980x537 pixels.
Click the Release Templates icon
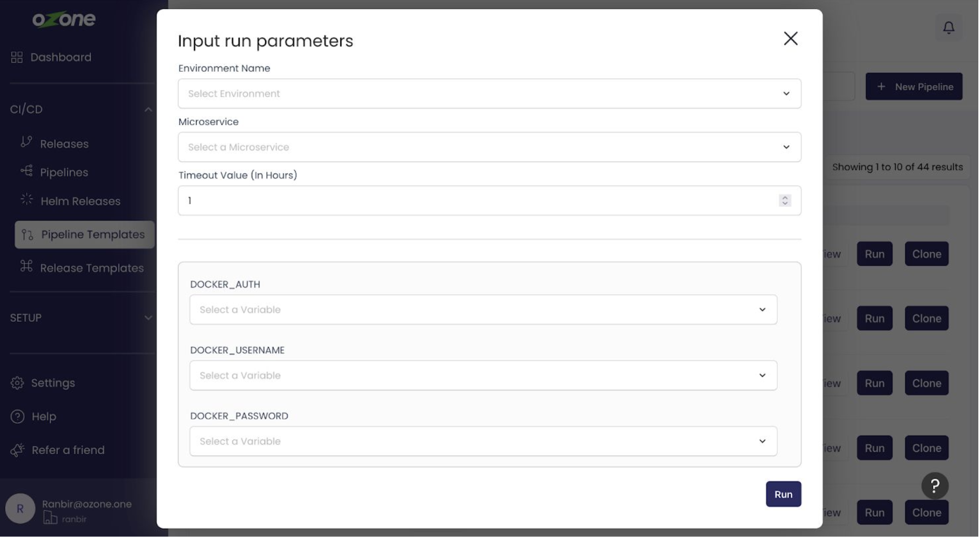(x=26, y=267)
